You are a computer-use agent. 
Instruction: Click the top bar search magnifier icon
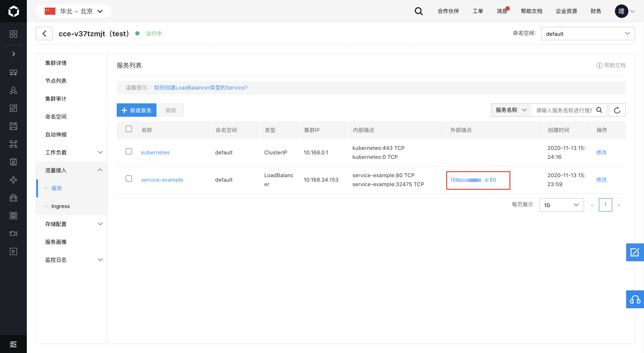click(419, 11)
